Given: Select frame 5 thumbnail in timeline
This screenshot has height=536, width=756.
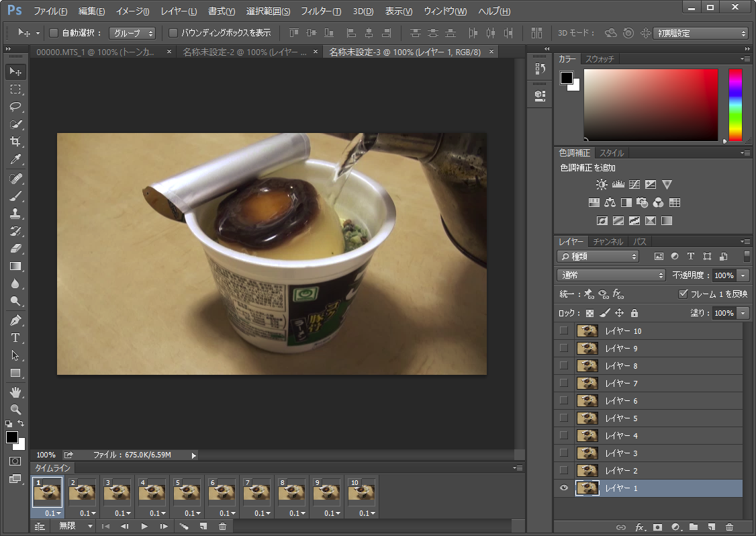Looking at the screenshot, I should point(187,493).
